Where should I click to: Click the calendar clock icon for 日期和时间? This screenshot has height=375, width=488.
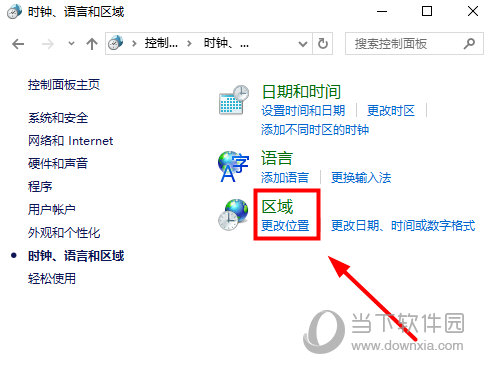click(234, 100)
